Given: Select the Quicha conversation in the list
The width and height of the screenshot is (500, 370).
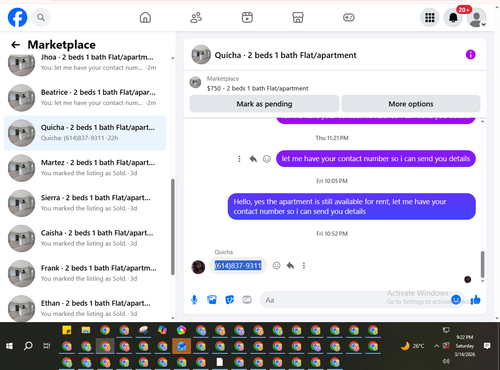Looking at the screenshot, I should (85, 133).
